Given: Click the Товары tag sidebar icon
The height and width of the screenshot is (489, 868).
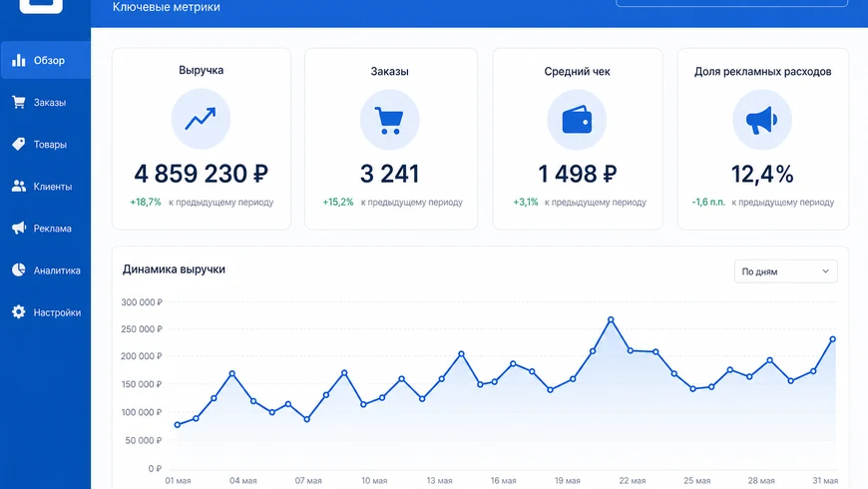Looking at the screenshot, I should (19, 144).
